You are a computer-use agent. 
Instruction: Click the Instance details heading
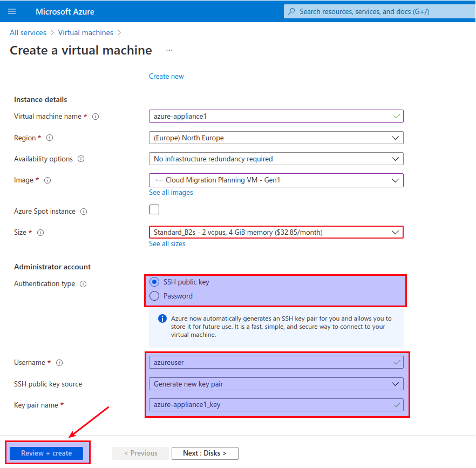coord(40,100)
